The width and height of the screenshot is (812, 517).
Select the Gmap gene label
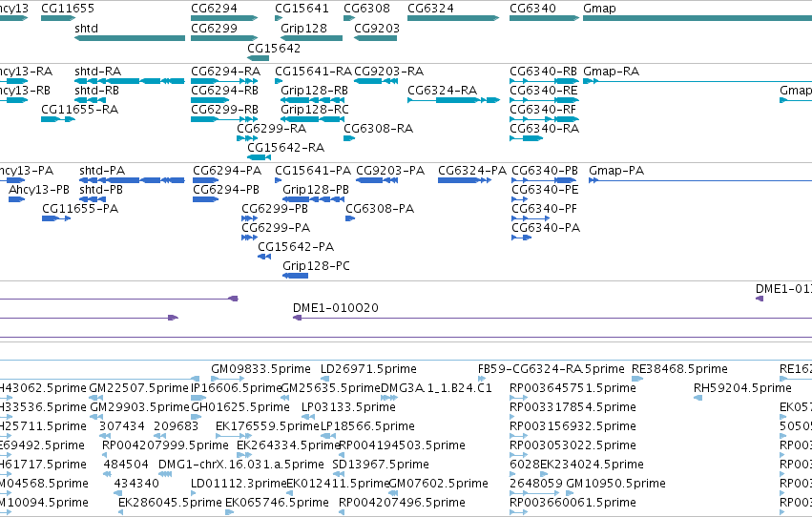pos(599,9)
